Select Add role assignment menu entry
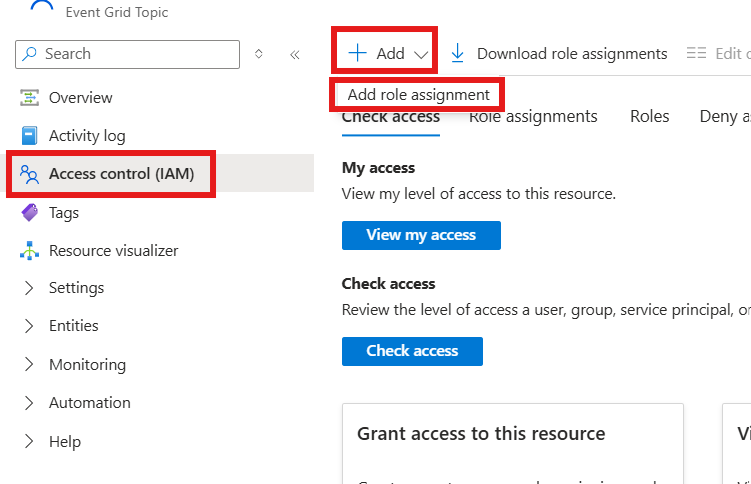 tap(418, 95)
